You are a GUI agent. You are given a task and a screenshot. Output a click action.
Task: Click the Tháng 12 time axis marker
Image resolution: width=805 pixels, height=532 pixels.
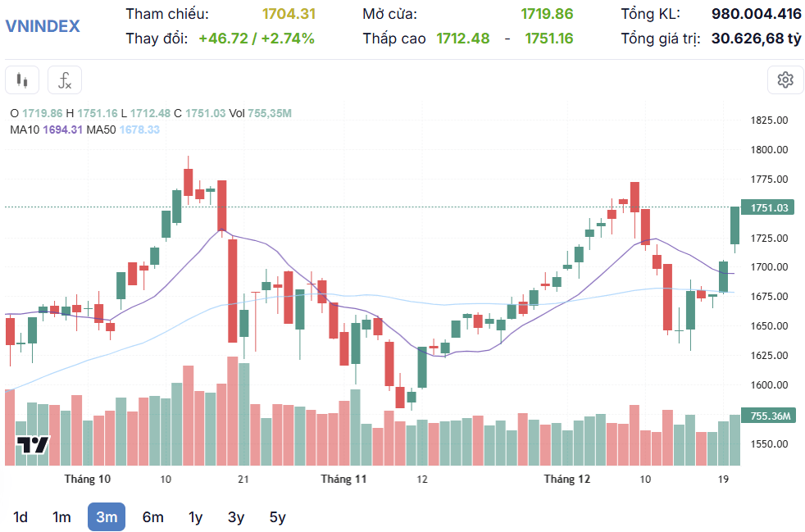(566, 479)
